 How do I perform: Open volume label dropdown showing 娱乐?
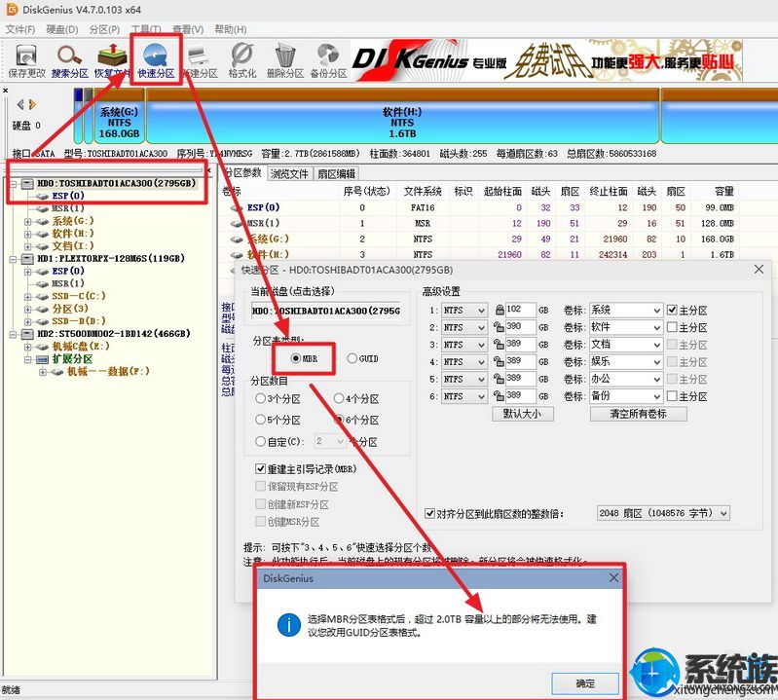[626, 361]
